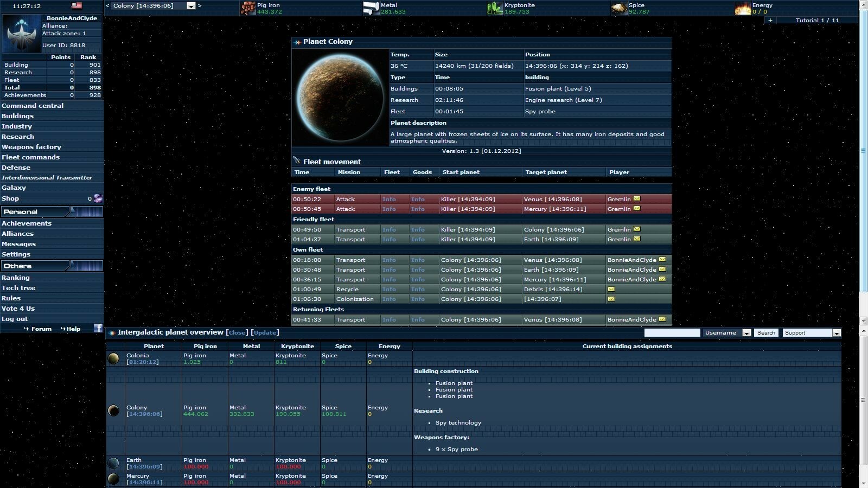This screenshot has height=488, width=868.
Task: Click the Energy resource icon
Action: pos(744,8)
